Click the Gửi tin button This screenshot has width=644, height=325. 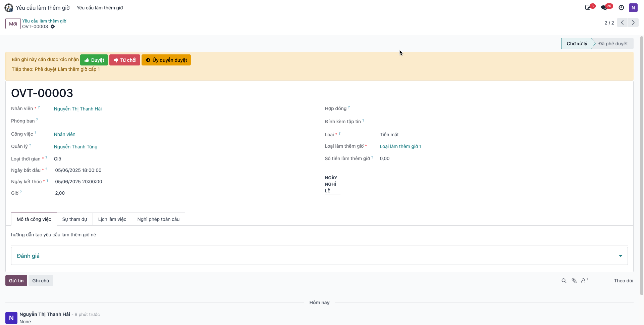click(x=16, y=281)
